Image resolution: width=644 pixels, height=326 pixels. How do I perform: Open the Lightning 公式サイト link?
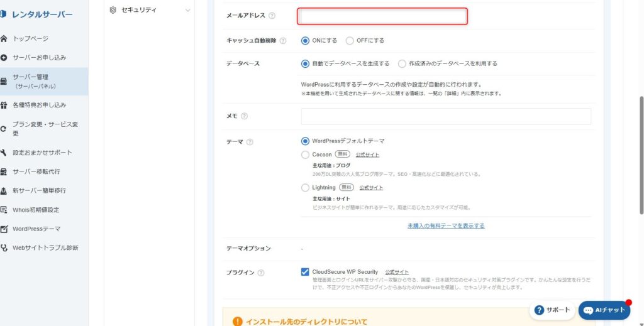point(371,187)
